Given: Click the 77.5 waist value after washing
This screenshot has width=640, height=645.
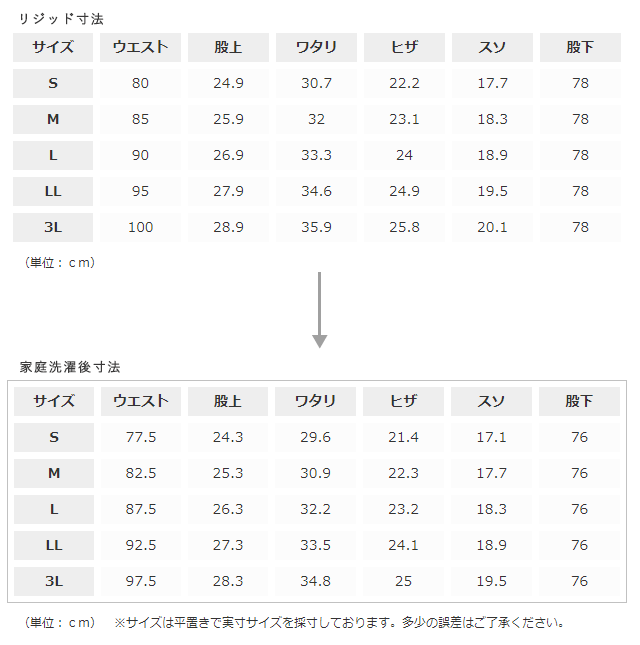Looking at the screenshot, I should click(x=140, y=437).
